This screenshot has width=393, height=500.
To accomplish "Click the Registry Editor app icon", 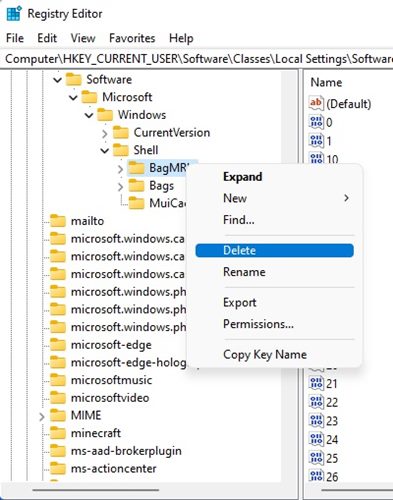I will [14, 14].
